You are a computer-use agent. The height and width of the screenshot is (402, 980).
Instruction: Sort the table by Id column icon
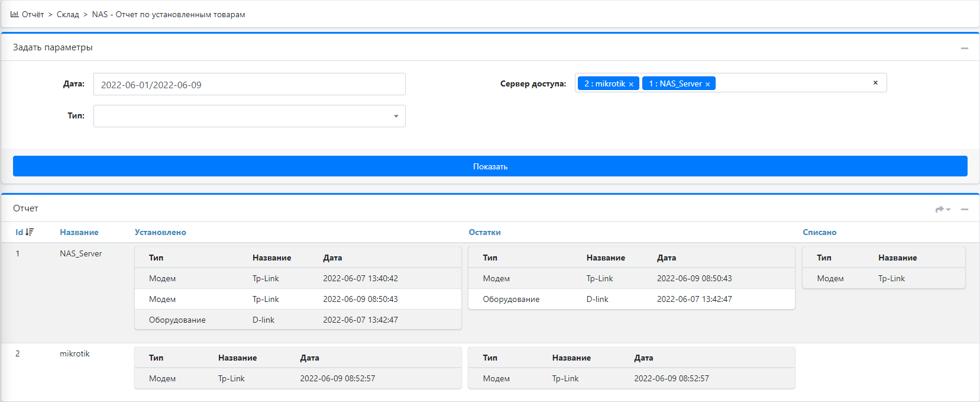(x=30, y=232)
